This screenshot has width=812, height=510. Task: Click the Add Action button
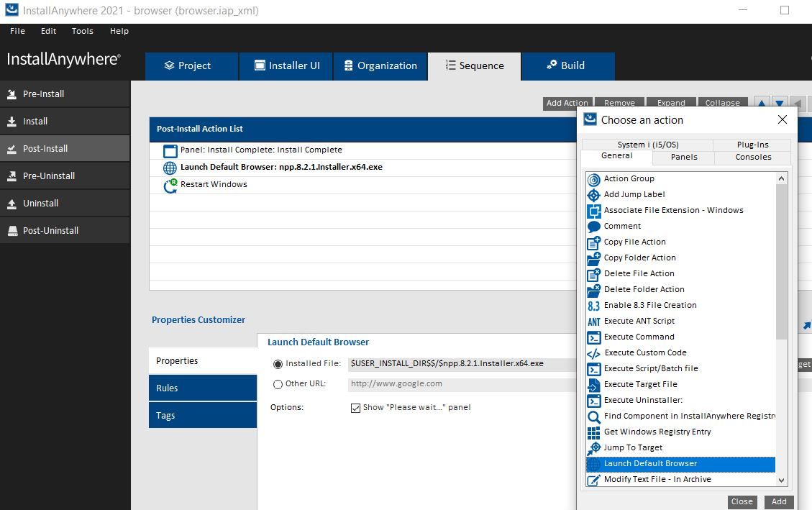567,103
